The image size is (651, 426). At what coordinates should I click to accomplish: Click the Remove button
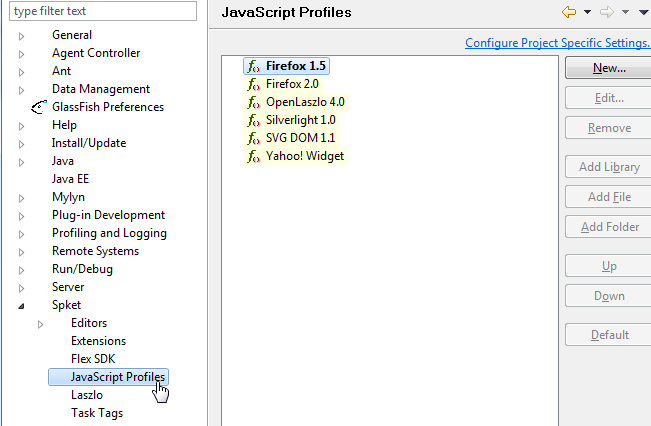pyautogui.click(x=609, y=128)
